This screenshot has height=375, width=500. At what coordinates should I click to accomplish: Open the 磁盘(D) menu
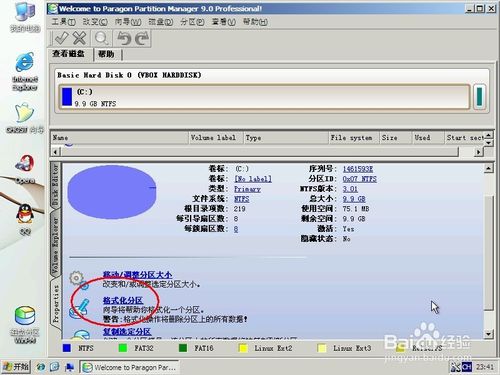(161, 22)
